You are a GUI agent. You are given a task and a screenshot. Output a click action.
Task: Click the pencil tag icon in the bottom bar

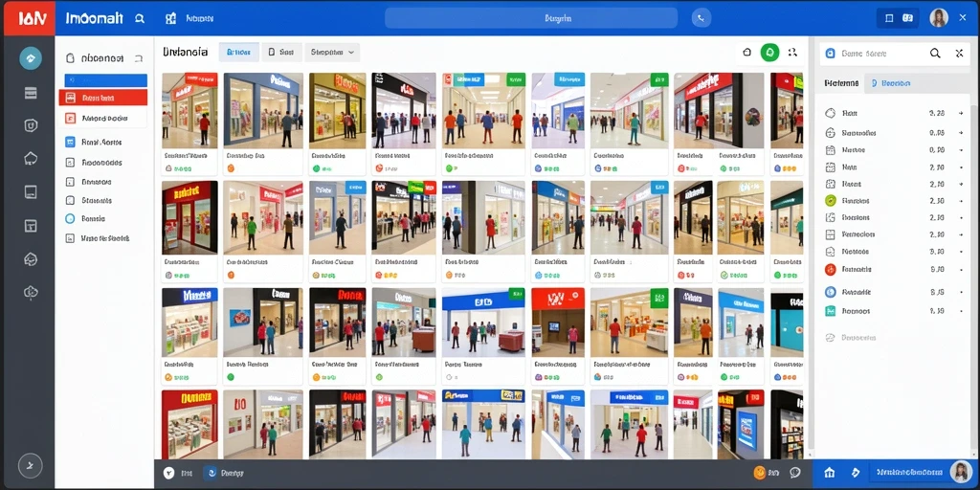(857, 473)
